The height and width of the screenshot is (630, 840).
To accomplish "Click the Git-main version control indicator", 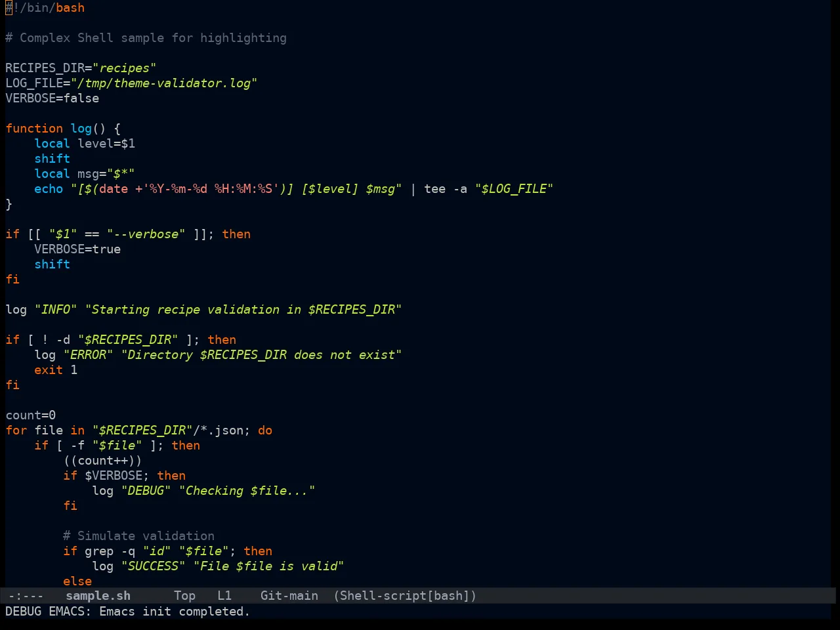I will [289, 596].
